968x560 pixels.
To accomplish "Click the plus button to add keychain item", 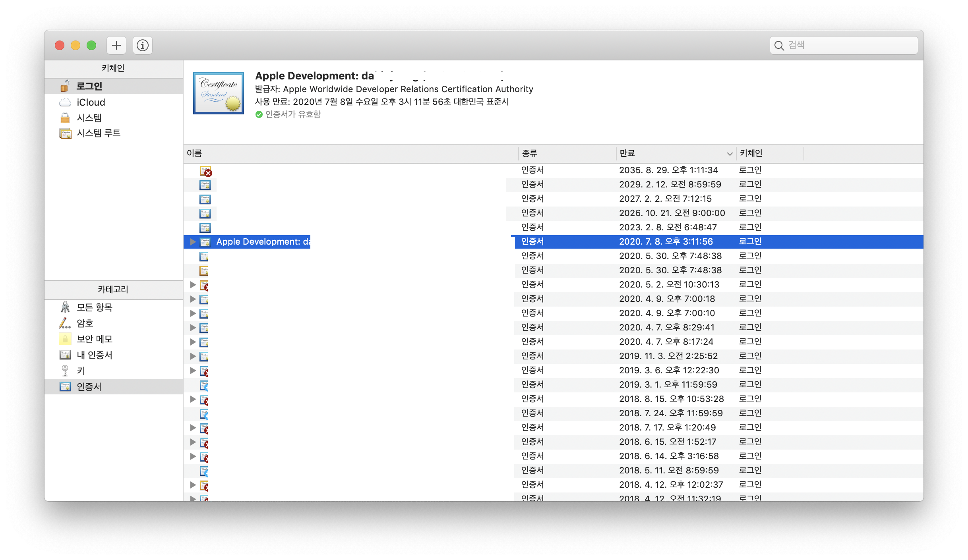I will point(116,45).
